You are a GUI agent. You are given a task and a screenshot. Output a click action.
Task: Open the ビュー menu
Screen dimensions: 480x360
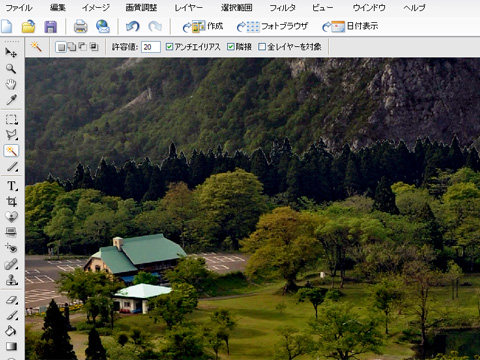click(322, 8)
